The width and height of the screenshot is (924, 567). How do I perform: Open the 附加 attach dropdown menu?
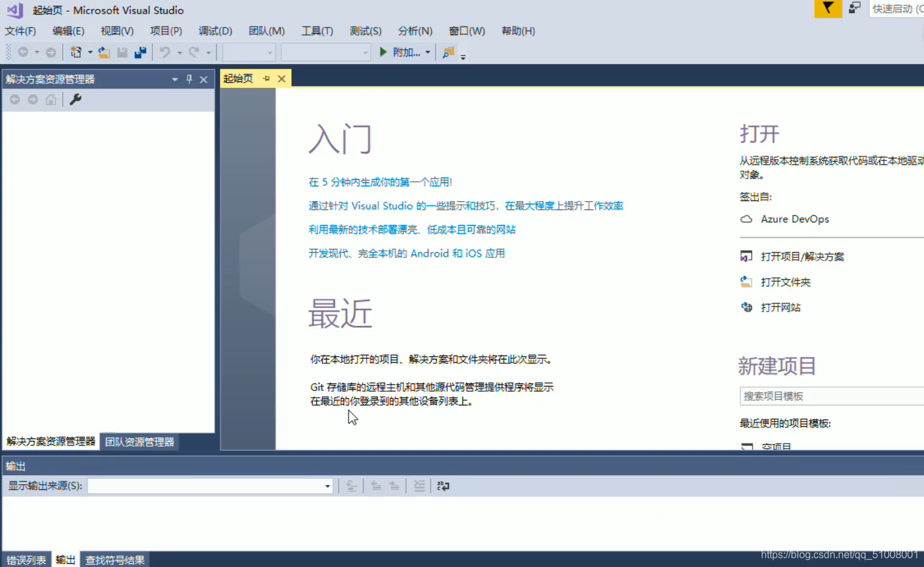[x=427, y=52]
